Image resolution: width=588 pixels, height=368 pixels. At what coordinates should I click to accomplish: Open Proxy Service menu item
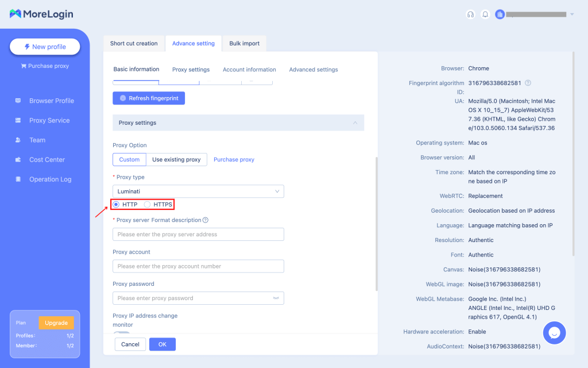(49, 120)
